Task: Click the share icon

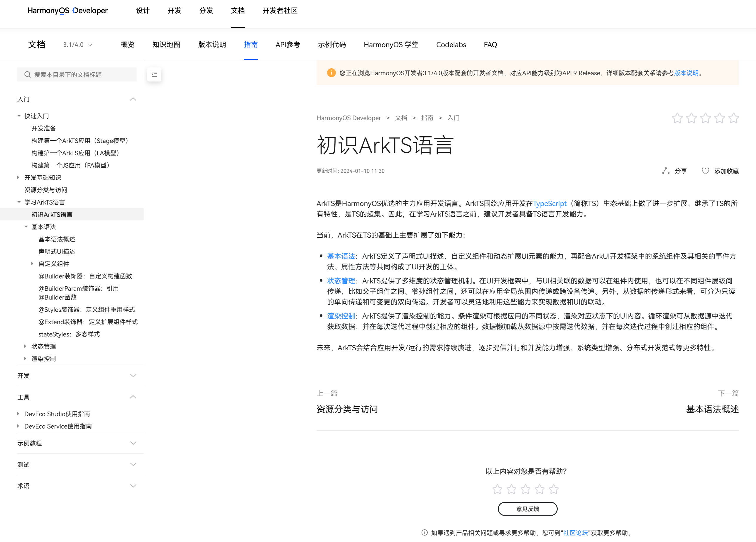Action: (665, 171)
